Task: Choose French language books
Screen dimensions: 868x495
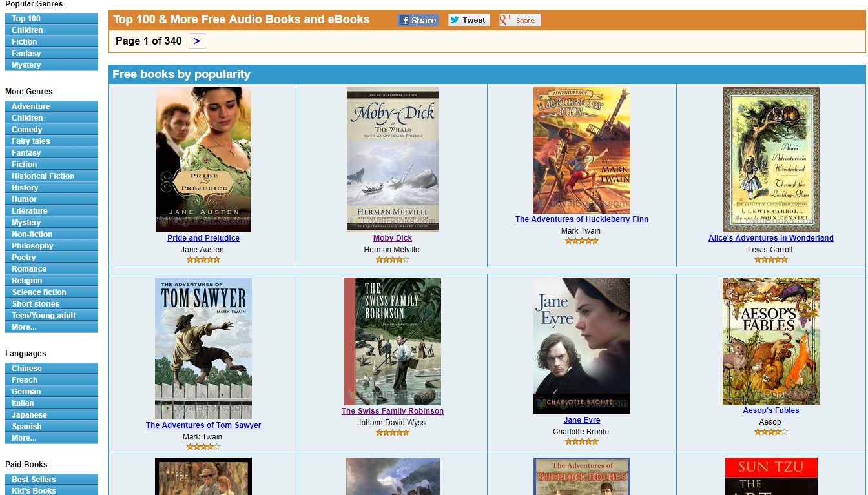Action: coord(52,380)
